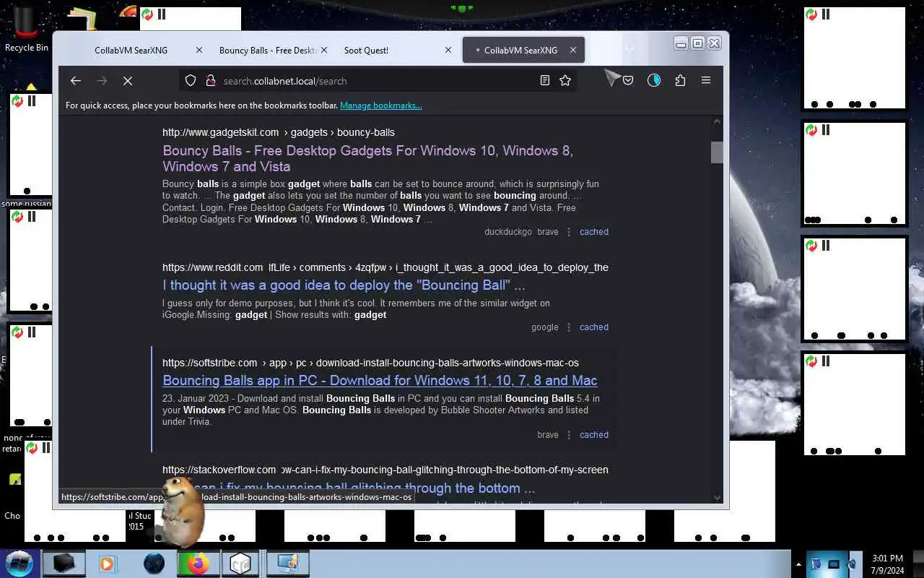Open cached link of the softstribe result
Image resolution: width=924 pixels, height=578 pixels.
(x=594, y=435)
